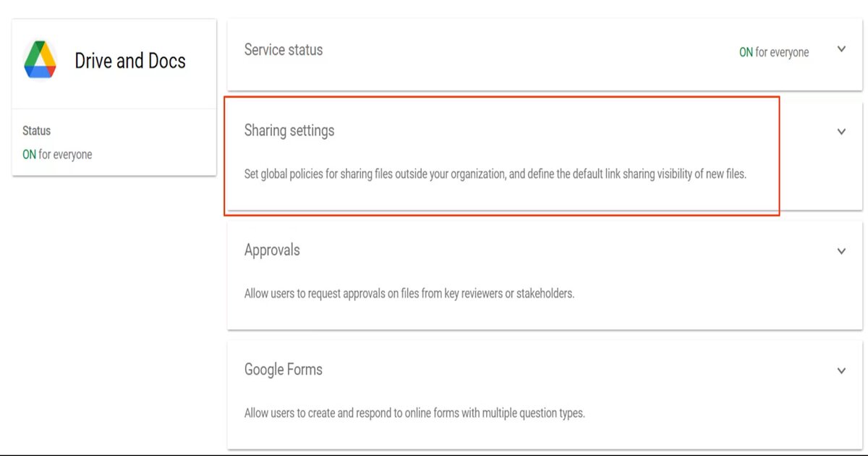Select the Approvals heading

tap(272, 250)
